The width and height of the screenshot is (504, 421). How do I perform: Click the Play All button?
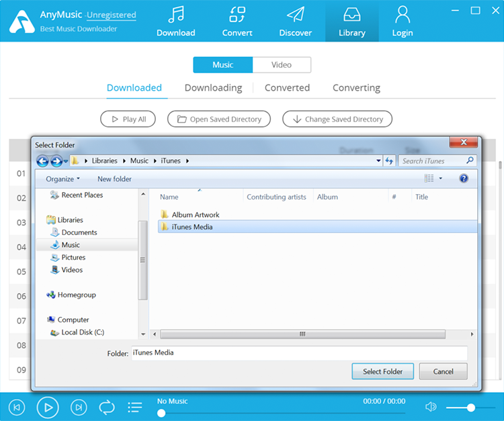point(128,119)
